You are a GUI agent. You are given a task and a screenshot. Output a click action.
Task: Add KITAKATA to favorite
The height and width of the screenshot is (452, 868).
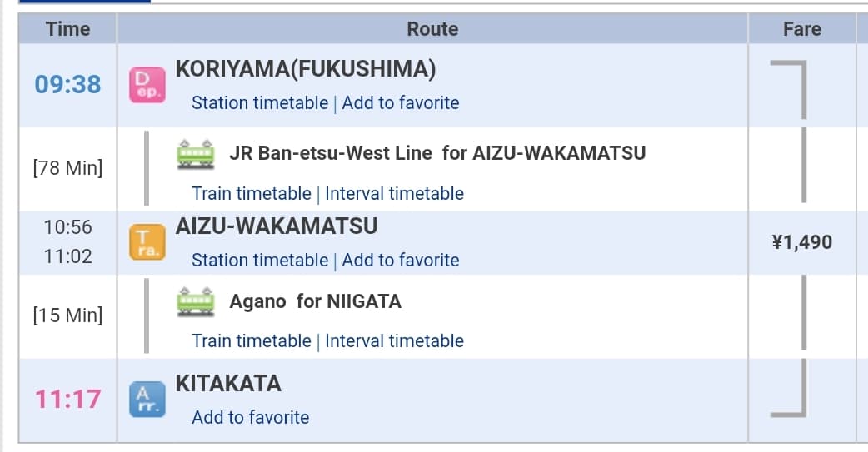coord(250,417)
